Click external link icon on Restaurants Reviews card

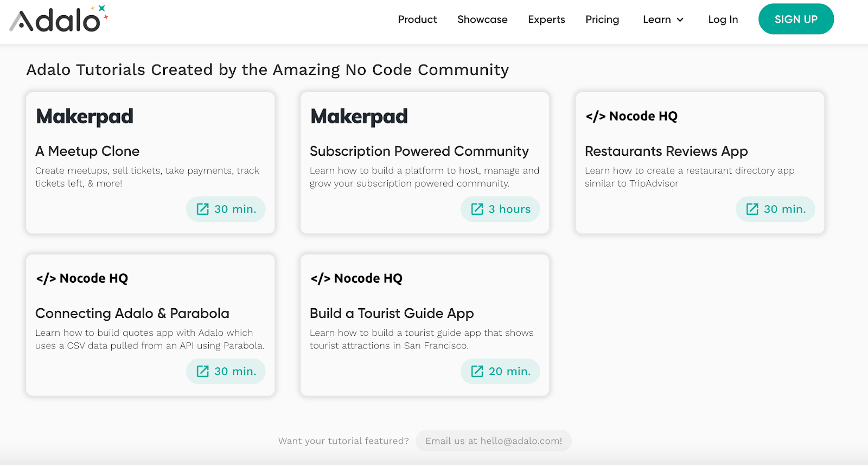click(x=752, y=209)
